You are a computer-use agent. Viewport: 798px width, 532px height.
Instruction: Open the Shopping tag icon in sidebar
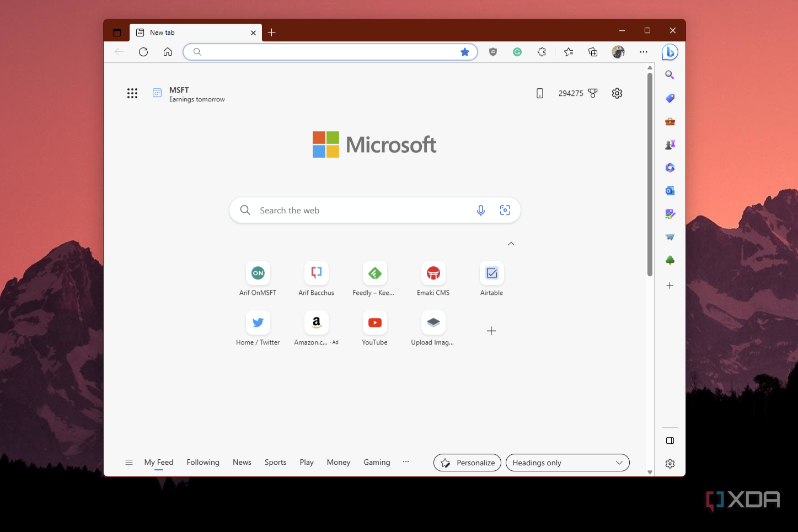(x=670, y=98)
